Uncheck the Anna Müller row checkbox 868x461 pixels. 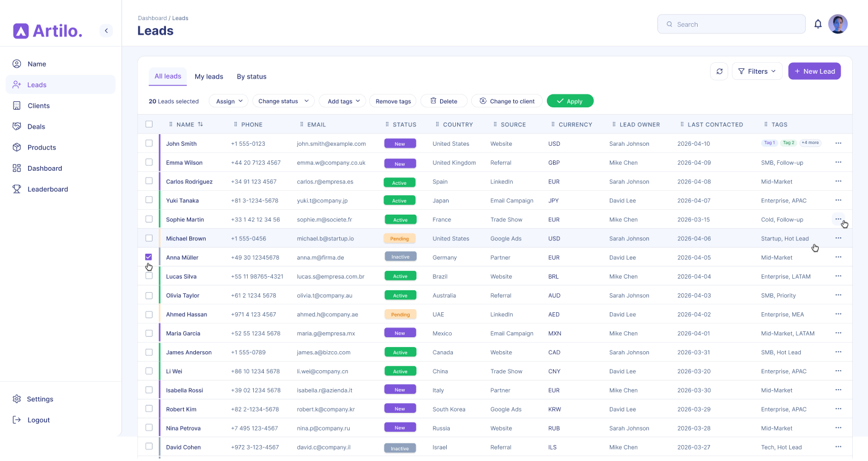point(149,257)
